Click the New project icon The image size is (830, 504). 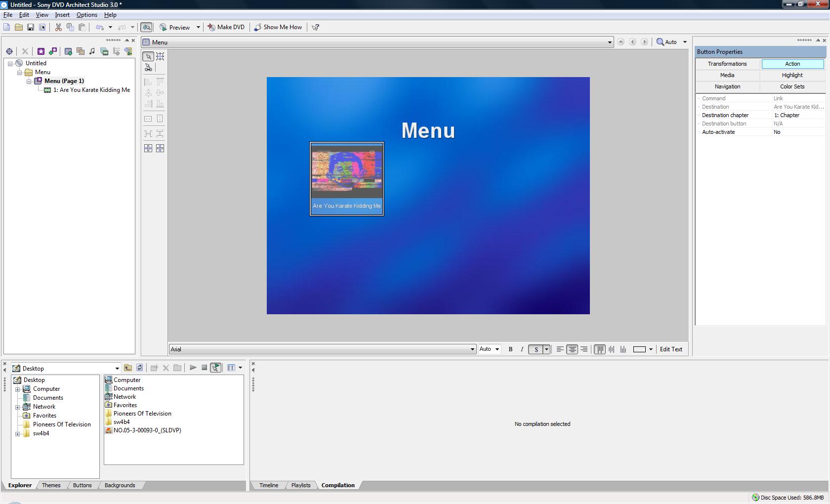pos(7,27)
